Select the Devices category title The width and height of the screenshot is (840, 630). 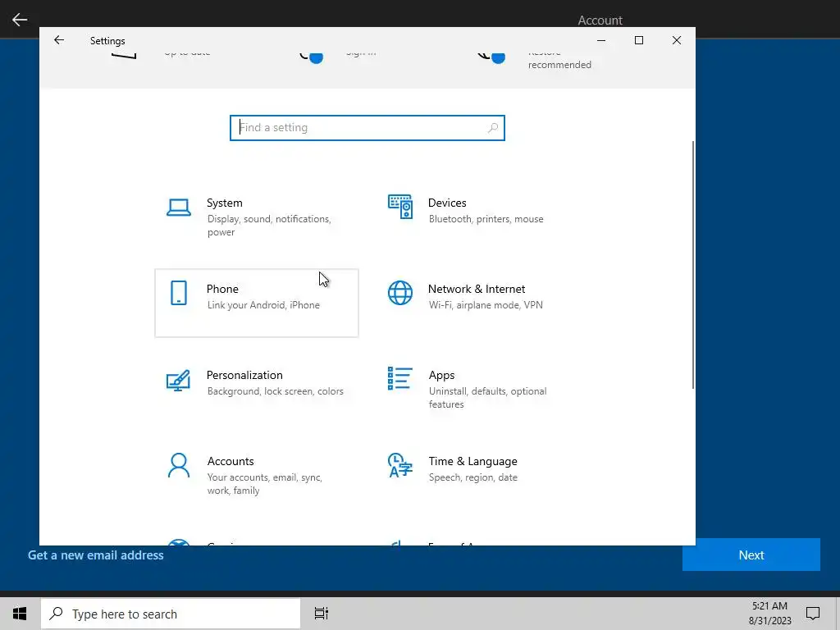(x=447, y=203)
